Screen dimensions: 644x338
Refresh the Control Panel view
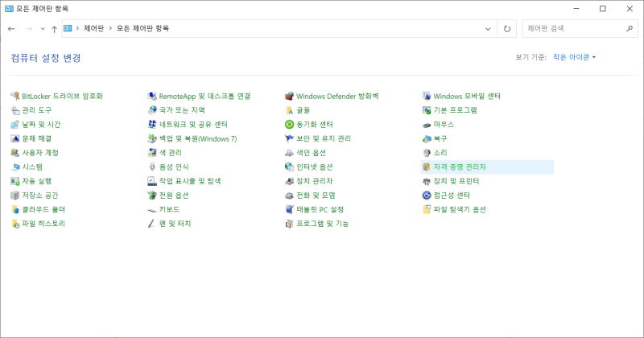[x=507, y=29]
